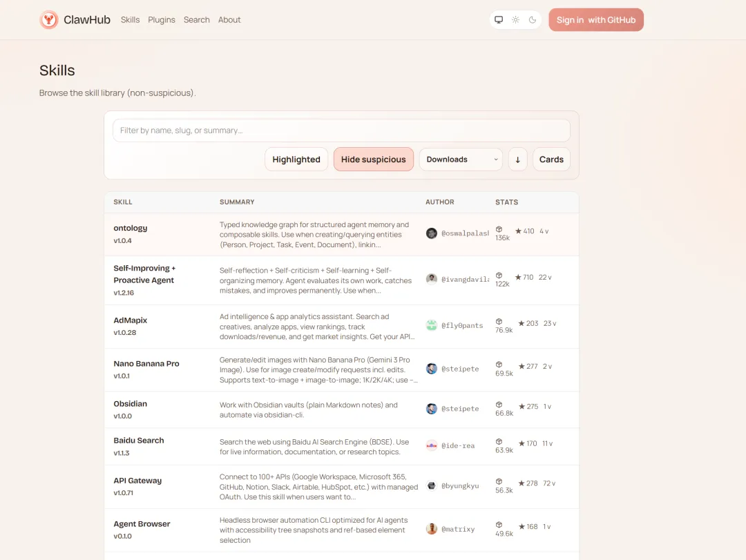This screenshot has height=560, width=746.
Task: Click @byungkyu avatar image
Action: coord(432,486)
